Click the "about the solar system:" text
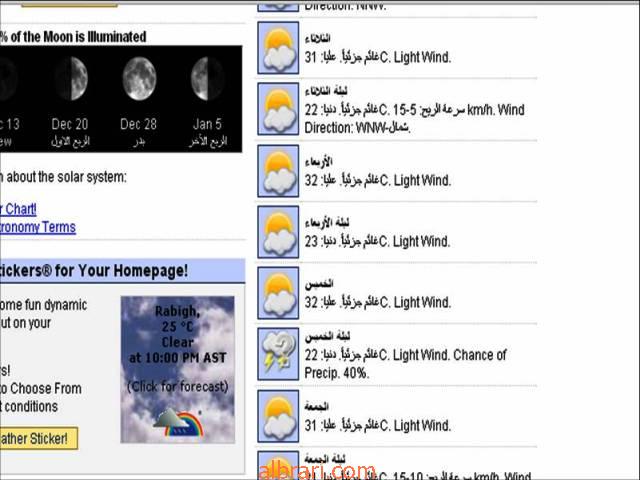 [66, 177]
